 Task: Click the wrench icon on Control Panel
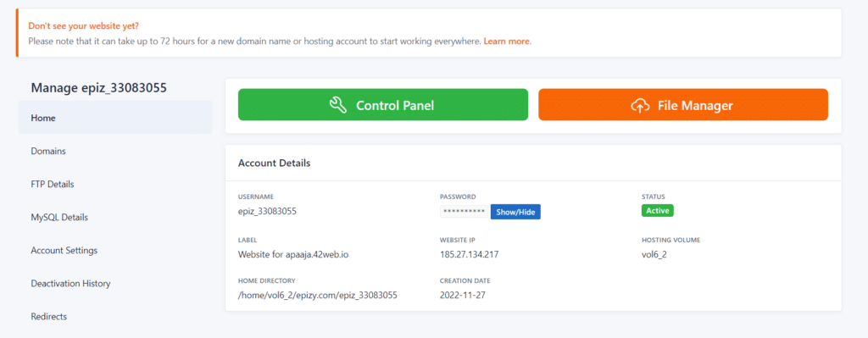[337, 105]
